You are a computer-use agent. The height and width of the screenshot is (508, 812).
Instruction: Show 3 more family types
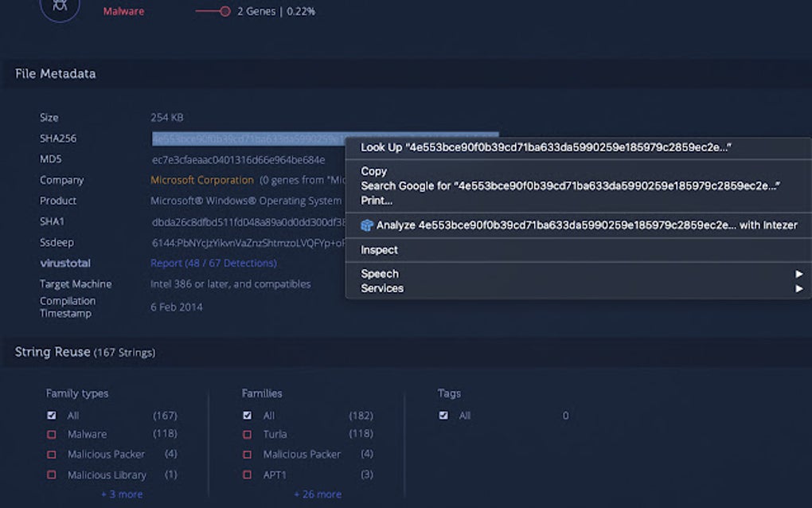121,494
